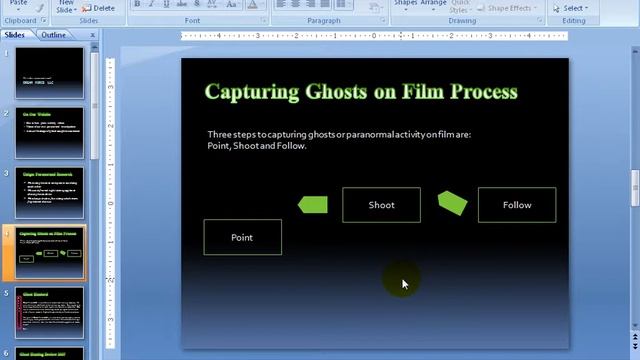640x360 pixels.
Task: Click the vertical ruler
Action: (x=110, y=203)
